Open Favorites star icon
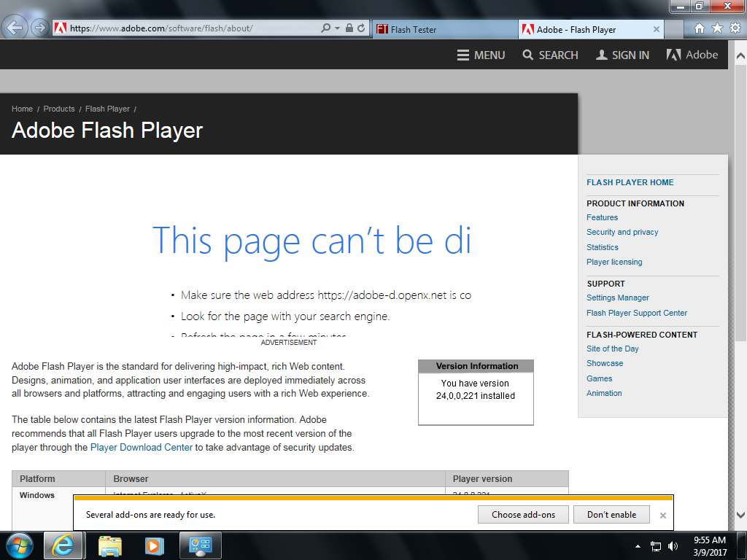 click(717, 28)
